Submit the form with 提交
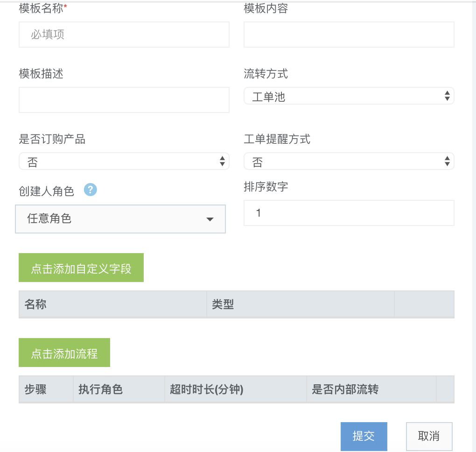 tap(364, 437)
